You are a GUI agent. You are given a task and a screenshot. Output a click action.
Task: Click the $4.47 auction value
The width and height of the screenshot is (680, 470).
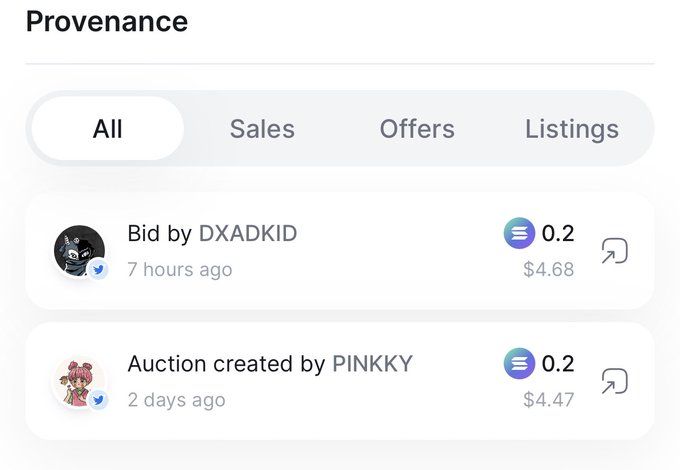[548, 399]
